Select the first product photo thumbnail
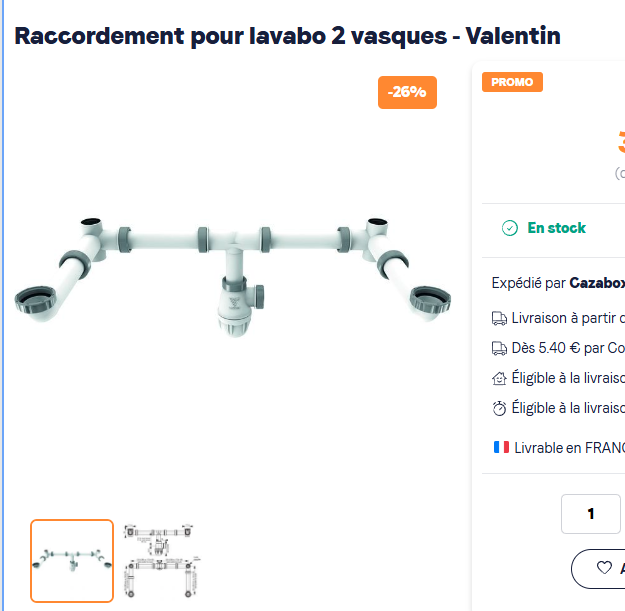The height and width of the screenshot is (611, 625). point(72,561)
